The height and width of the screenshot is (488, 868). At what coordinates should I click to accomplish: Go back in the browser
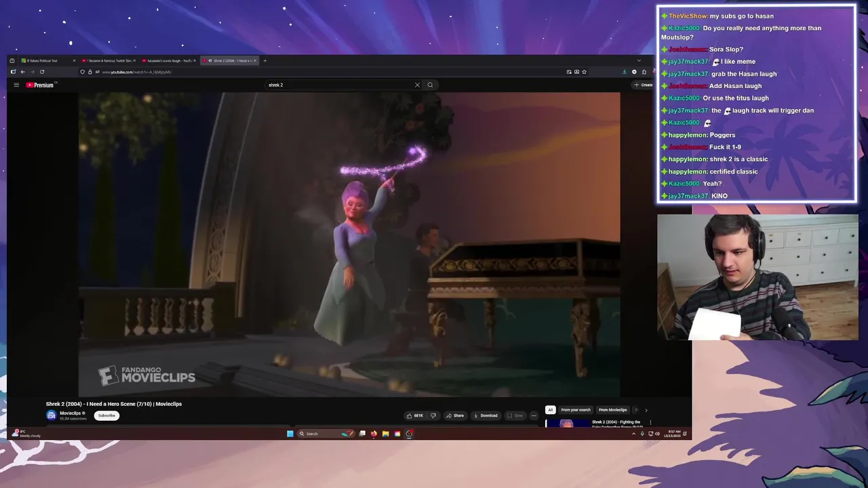point(22,72)
